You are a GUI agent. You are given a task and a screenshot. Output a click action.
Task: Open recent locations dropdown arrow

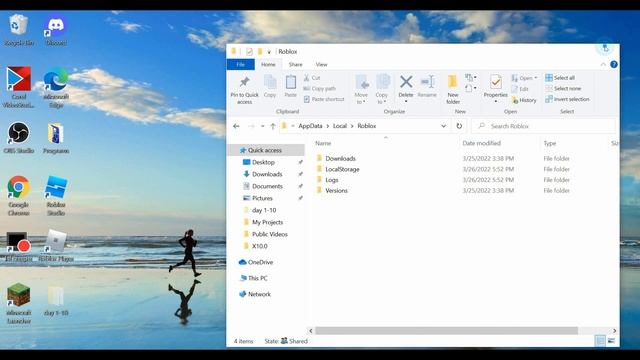262,126
